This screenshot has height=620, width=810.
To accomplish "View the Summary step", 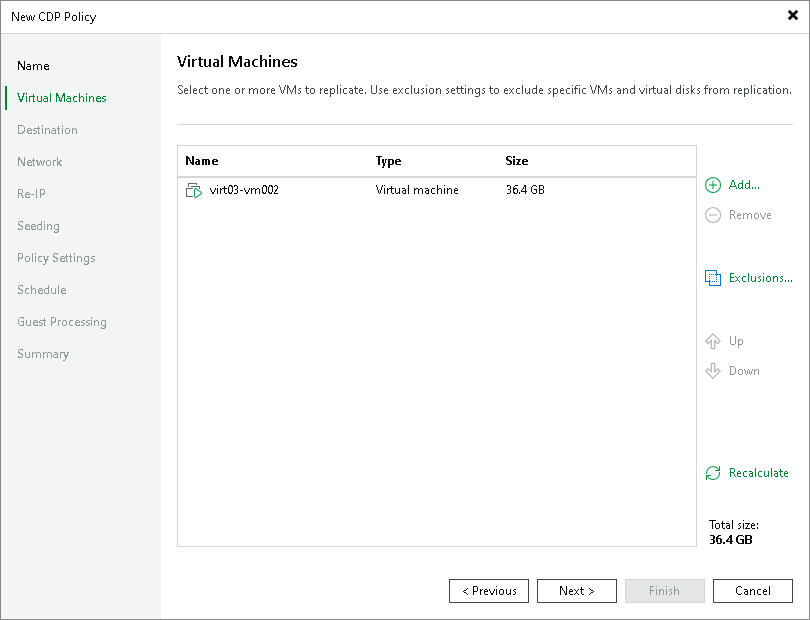I will point(43,354).
